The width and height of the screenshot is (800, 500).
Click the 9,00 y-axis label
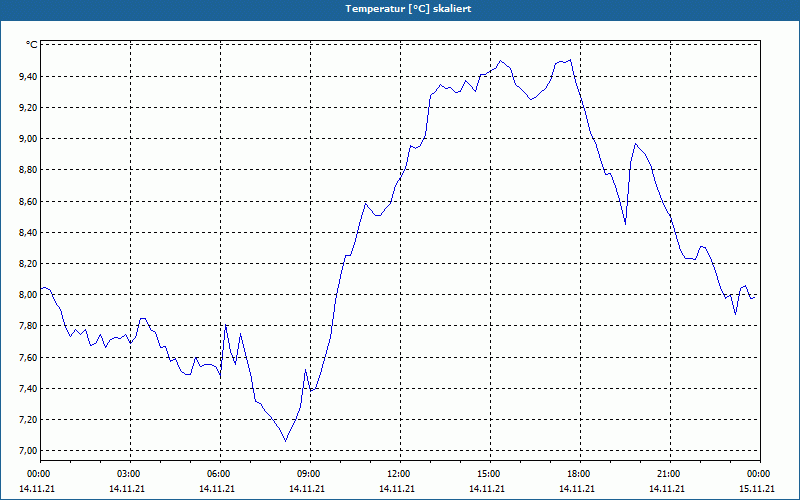click(x=29, y=139)
